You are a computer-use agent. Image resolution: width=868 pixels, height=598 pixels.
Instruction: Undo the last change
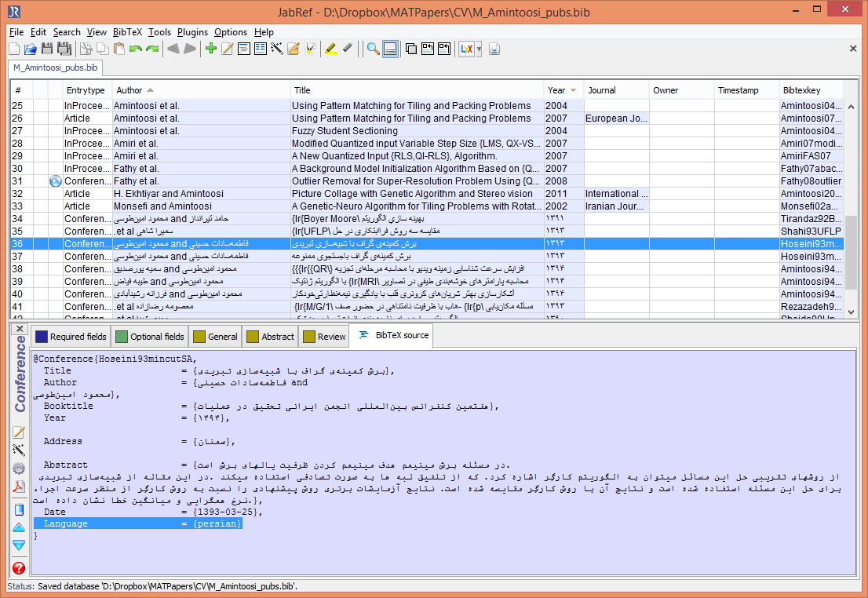pos(136,49)
